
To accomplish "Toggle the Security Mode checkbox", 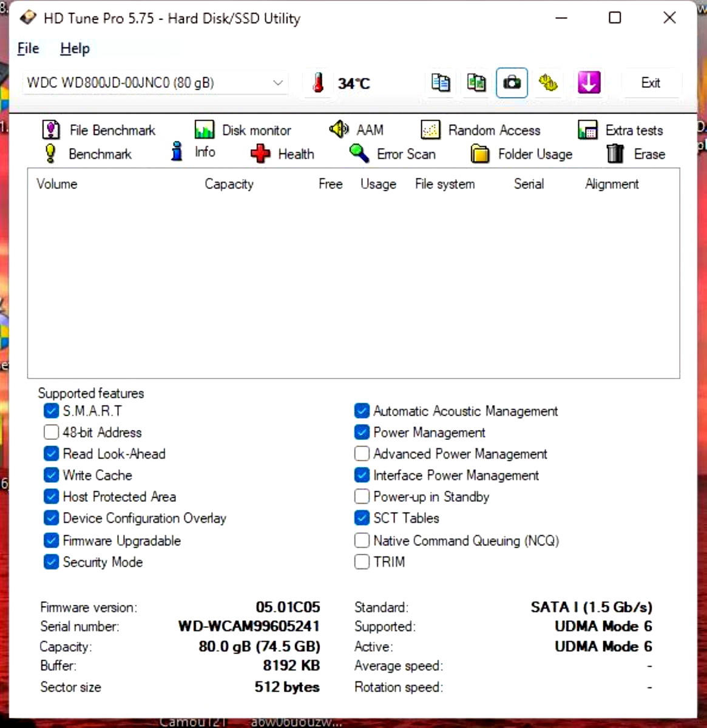I will coord(51,561).
